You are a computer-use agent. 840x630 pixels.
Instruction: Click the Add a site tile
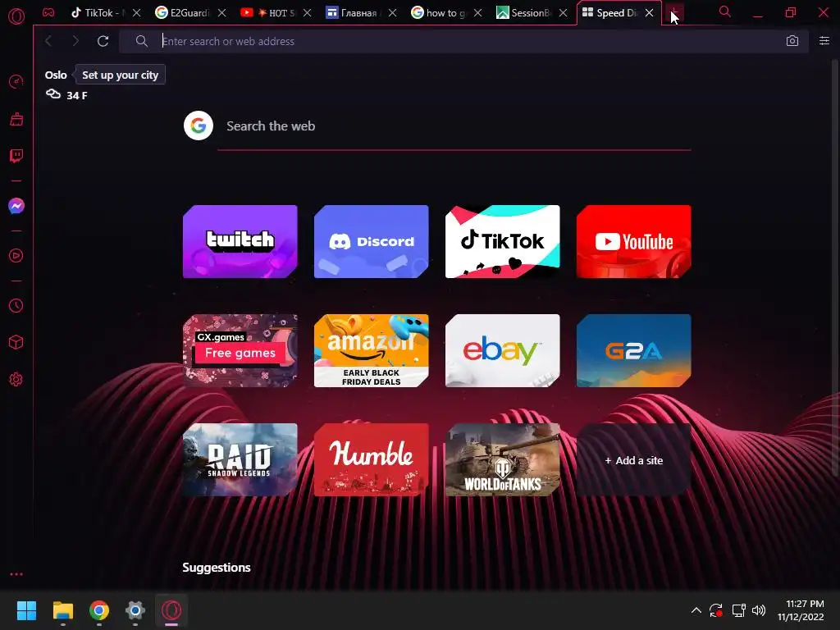(634, 459)
